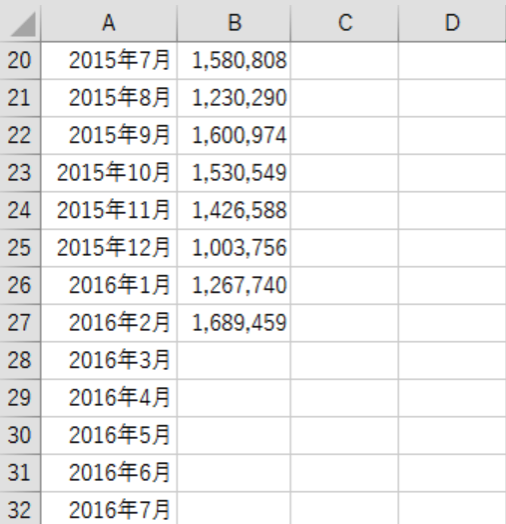Click cell containing 2015年11月
Viewport: 506px width, 524px height.
point(109,210)
